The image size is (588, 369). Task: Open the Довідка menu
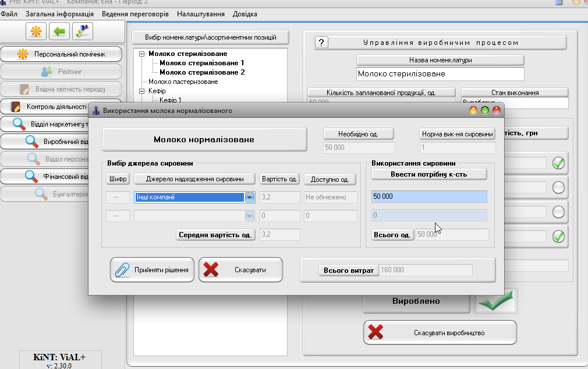[x=245, y=14]
